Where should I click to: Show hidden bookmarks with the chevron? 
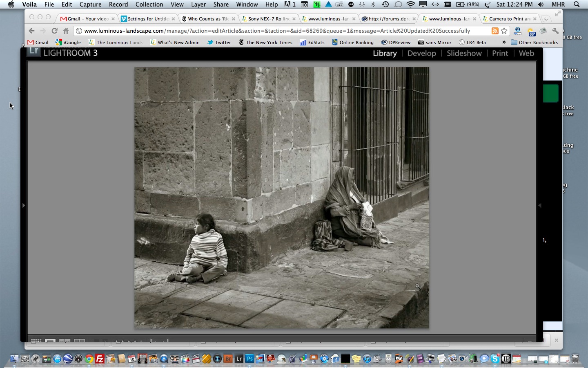504,42
